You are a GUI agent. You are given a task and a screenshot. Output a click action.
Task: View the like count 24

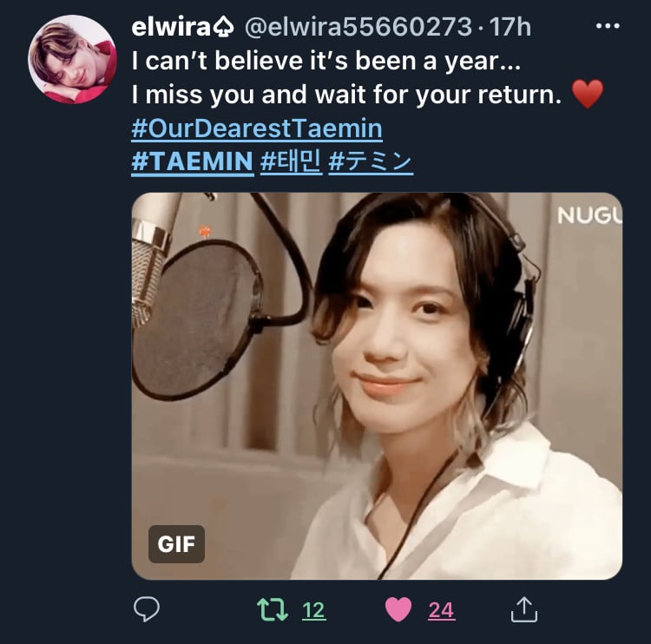441,610
